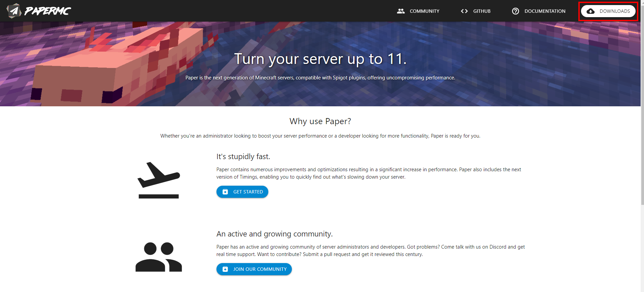Click the 'It's stupidly fast.' heading
The image size is (644, 292).
243,156
